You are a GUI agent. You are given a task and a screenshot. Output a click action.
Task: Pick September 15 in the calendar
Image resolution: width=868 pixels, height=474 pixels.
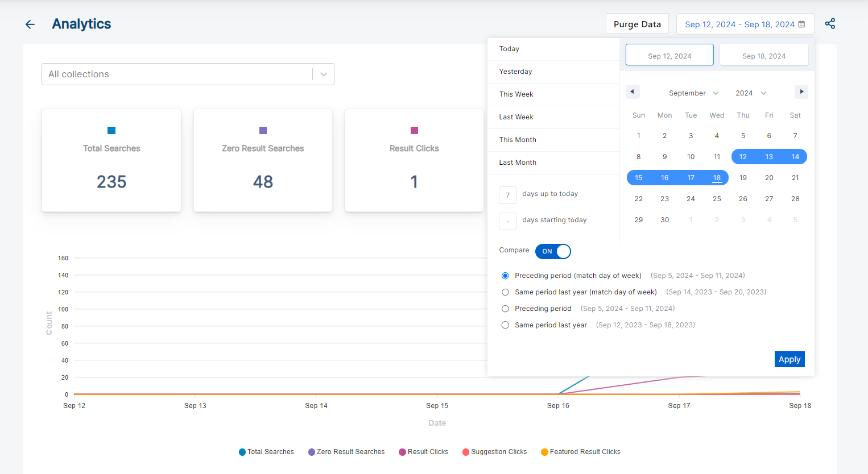coord(639,178)
